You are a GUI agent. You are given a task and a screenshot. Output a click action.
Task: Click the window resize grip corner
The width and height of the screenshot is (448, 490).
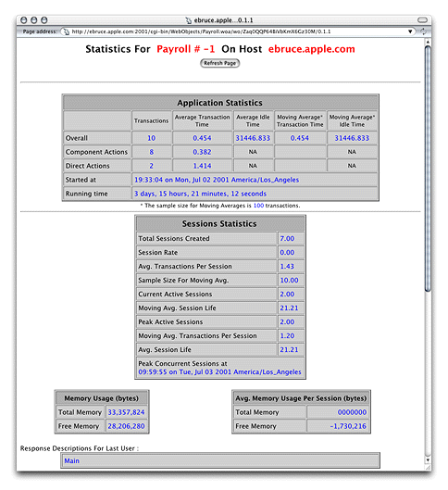428,468
